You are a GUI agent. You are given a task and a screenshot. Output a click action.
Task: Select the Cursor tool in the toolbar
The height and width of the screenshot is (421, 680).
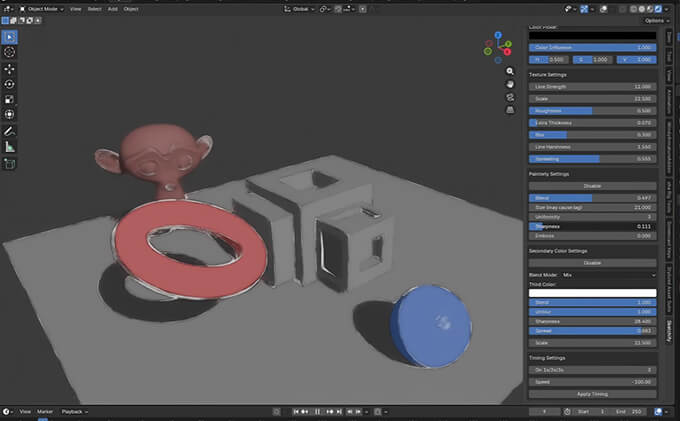coord(10,51)
